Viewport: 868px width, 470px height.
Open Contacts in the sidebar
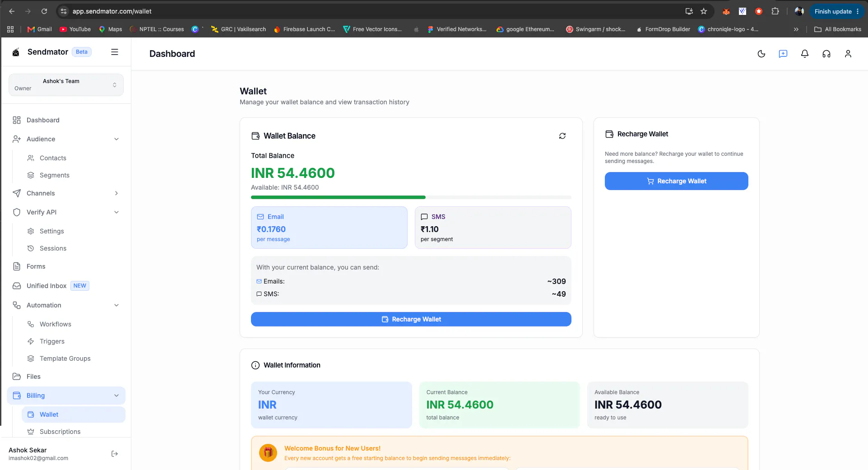point(53,158)
